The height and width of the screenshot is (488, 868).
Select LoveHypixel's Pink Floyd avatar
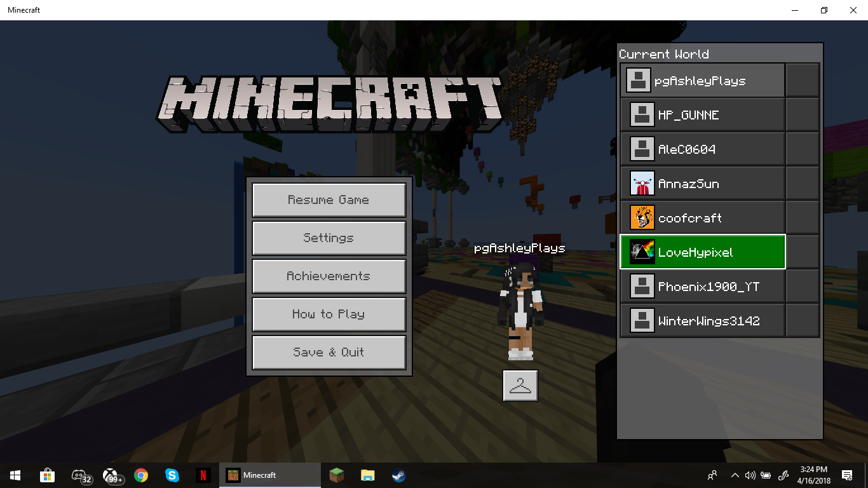pyautogui.click(x=642, y=252)
